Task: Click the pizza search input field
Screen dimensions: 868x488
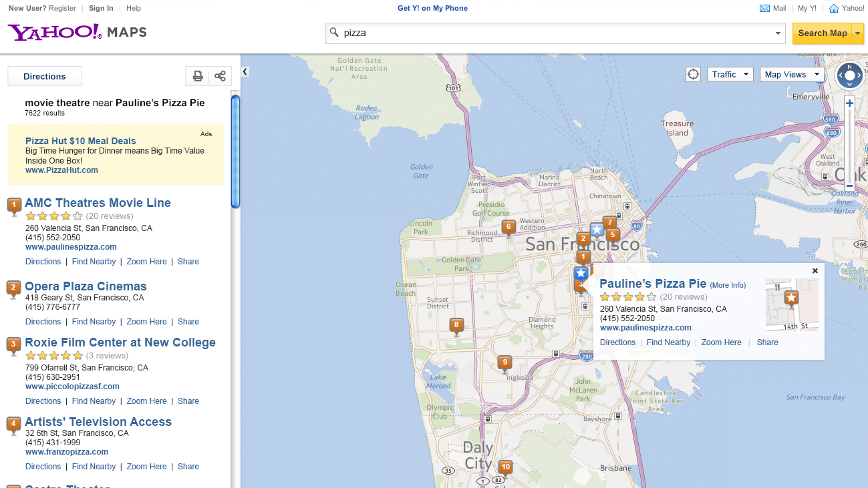Action: [555, 33]
